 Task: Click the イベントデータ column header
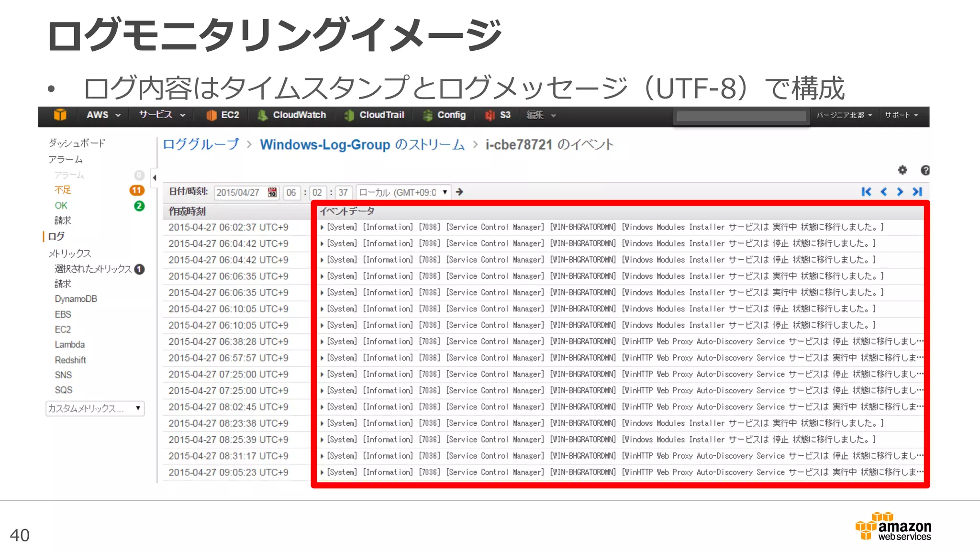click(347, 211)
